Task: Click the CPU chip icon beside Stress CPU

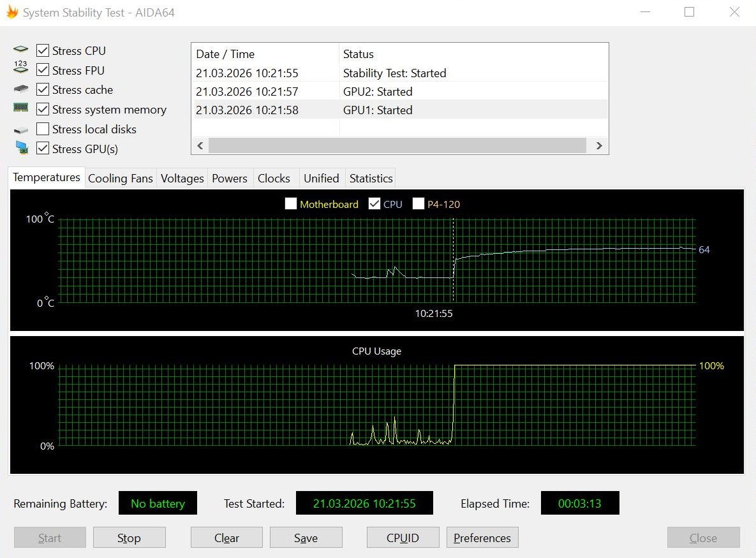Action: click(x=20, y=50)
